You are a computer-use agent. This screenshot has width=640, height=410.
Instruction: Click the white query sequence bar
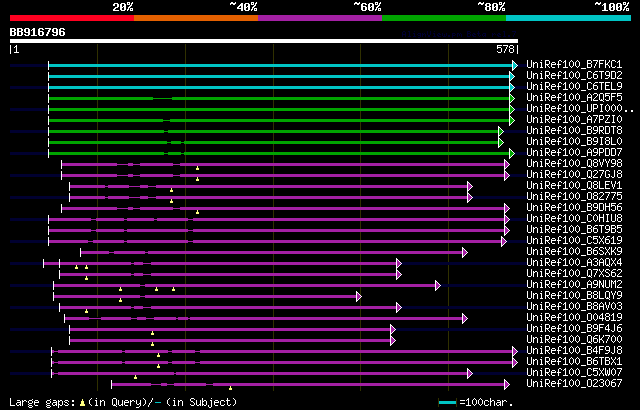click(264, 41)
